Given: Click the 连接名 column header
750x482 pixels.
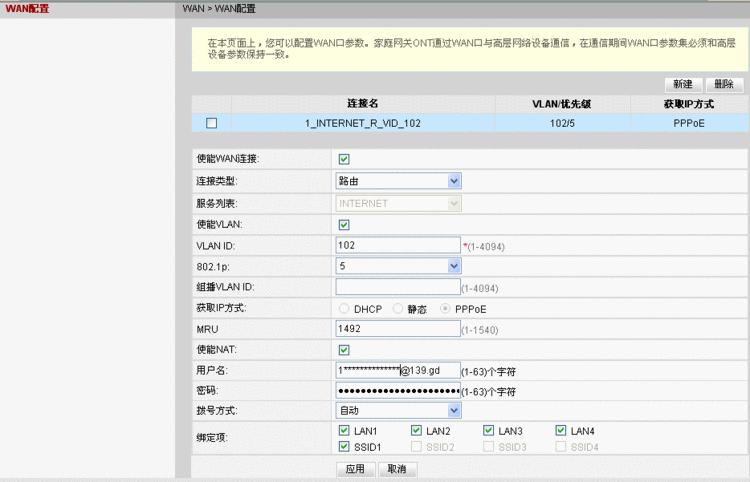Looking at the screenshot, I should 363,104.
